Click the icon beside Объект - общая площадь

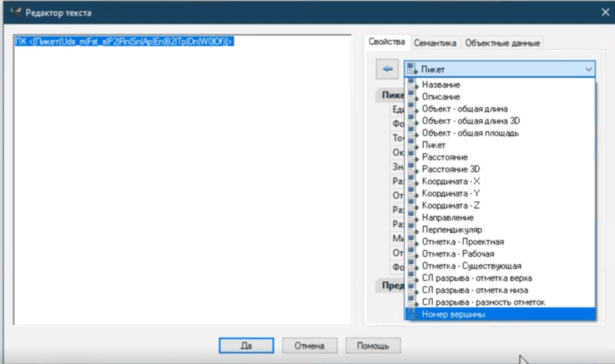(413, 133)
